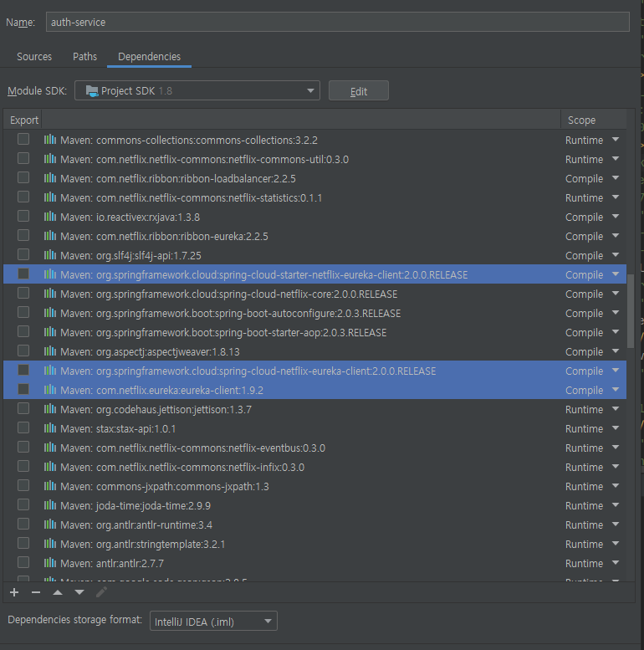644x650 pixels.
Task: Click into the module Name field
Action: (338, 22)
